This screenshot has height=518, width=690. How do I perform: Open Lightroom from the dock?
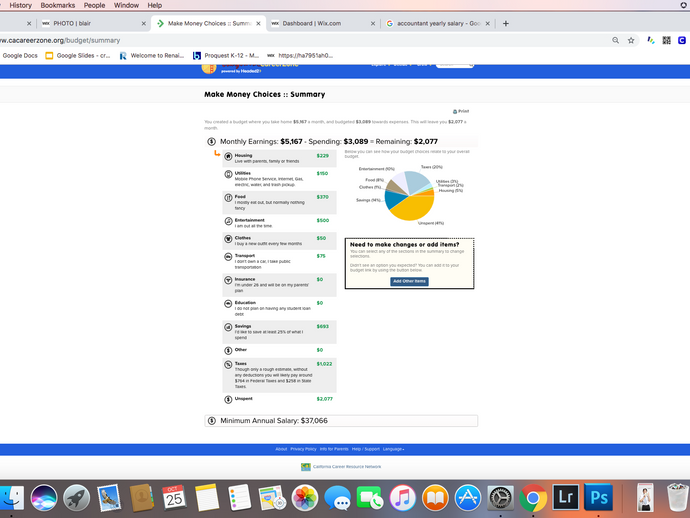pyautogui.click(x=566, y=497)
